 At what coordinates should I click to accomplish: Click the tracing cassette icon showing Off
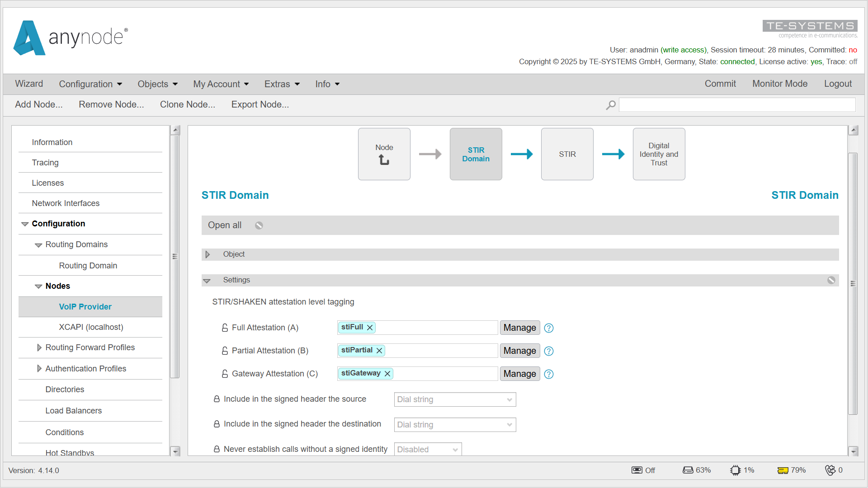coord(637,470)
